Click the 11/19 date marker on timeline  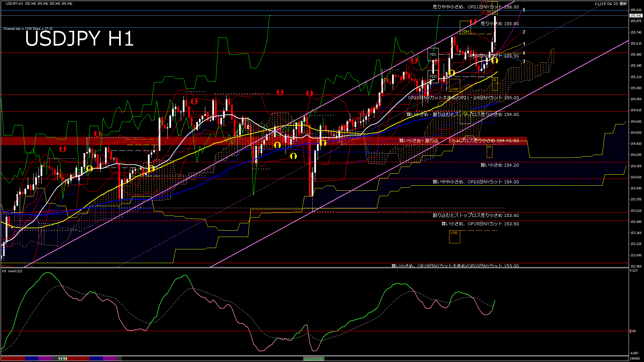pyautogui.click(x=63, y=359)
